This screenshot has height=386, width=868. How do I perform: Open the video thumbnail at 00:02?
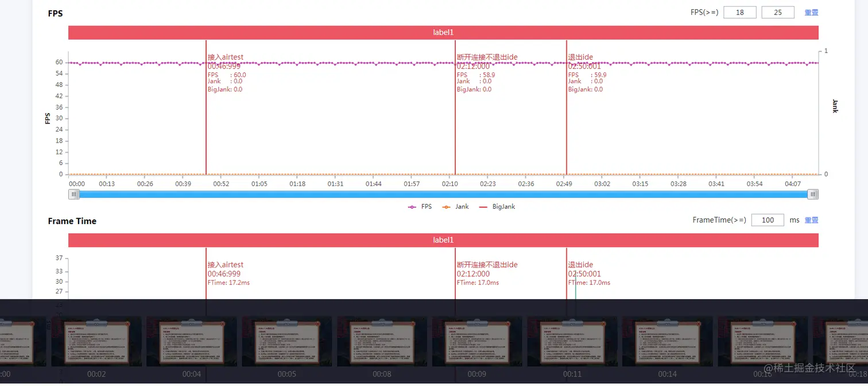96,341
